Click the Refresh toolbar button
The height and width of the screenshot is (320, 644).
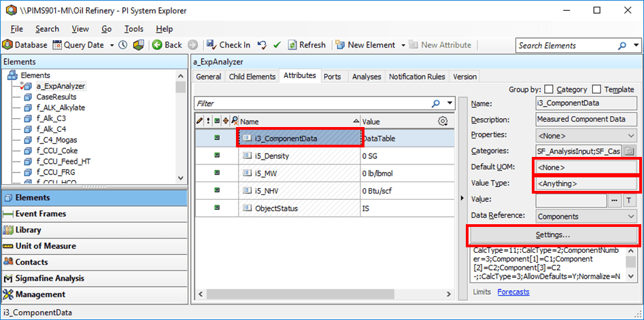pyautogui.click(x=307, y=45)
